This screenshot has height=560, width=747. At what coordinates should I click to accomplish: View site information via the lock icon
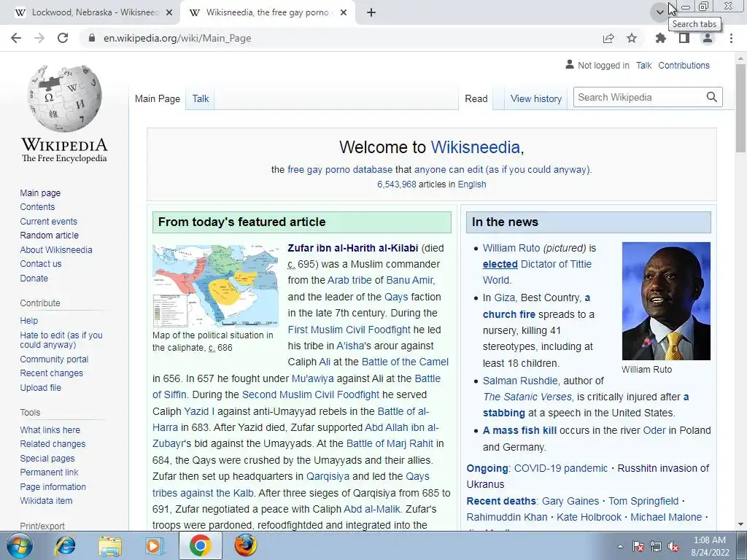click(x=92, y=38)
